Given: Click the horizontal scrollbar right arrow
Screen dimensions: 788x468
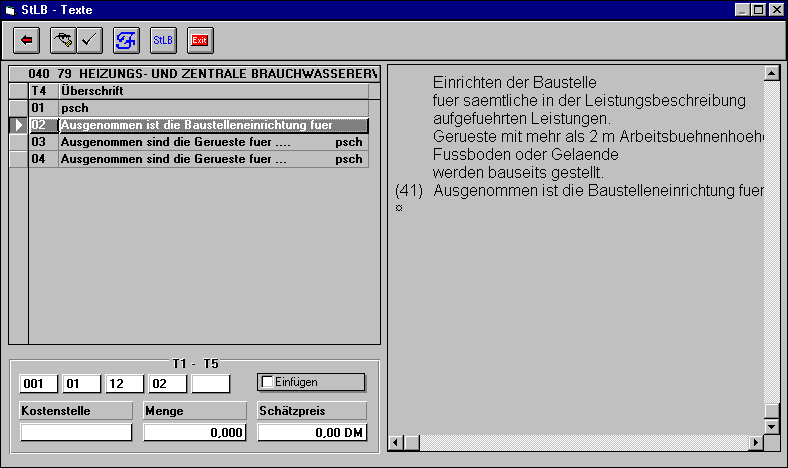Looking at the screenshot, I should [x=755, y=442].
